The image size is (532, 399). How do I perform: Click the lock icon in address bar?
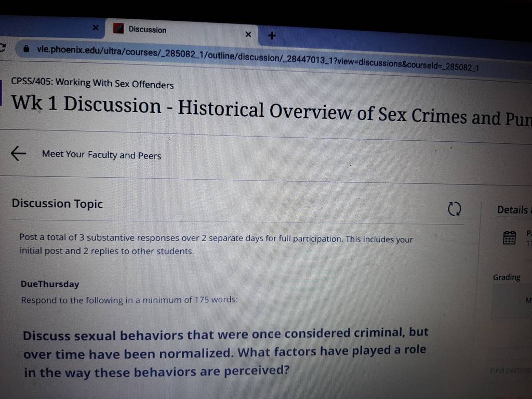pyautogui.click(x=26, y=48)
